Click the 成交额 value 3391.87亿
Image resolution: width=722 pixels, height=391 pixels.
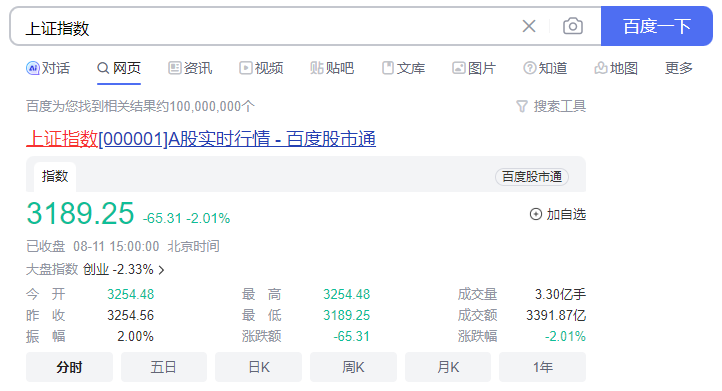pyautogui.click(x=556, y=315)
